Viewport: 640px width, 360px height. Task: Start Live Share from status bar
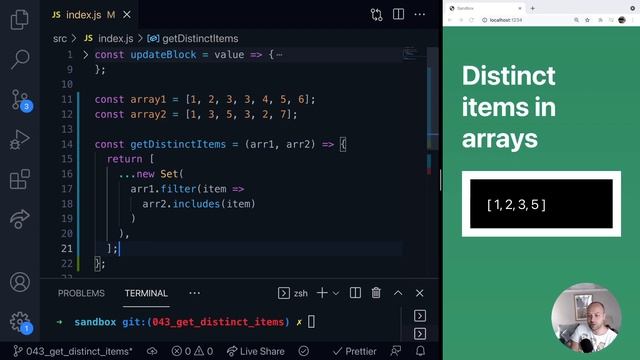coord(256,351)
